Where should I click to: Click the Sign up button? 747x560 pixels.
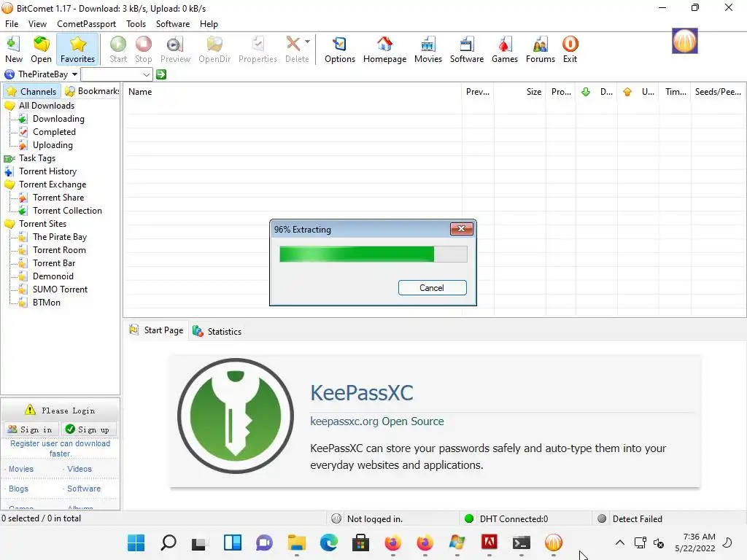tap(89, 429)
